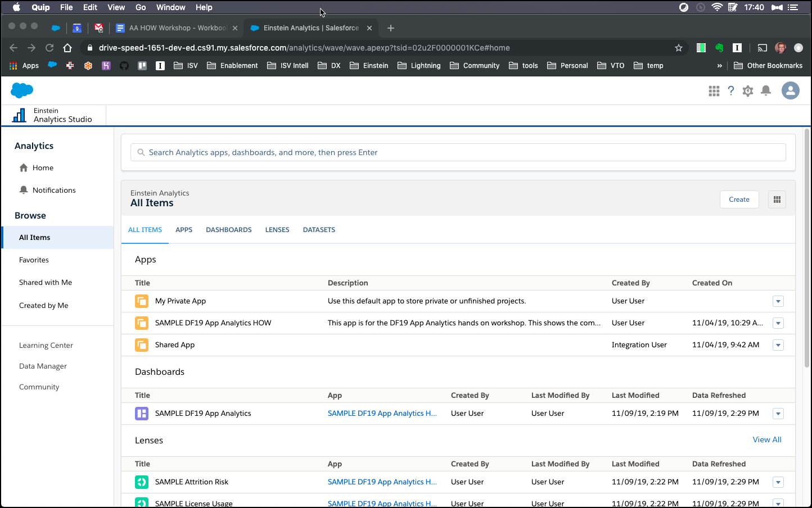
Task: Open the Learning Center link
Action: 46,346
